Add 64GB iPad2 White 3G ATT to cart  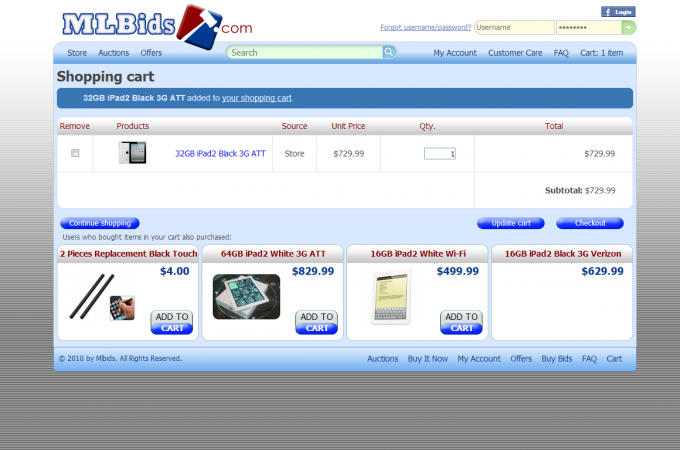pyautogui.click(x=317, y=323)
